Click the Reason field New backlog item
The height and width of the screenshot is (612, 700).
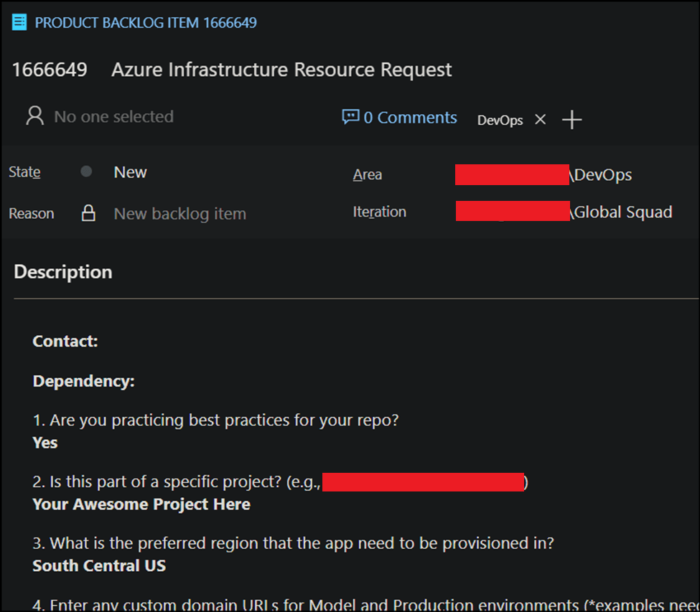click(x=179, y=214)
